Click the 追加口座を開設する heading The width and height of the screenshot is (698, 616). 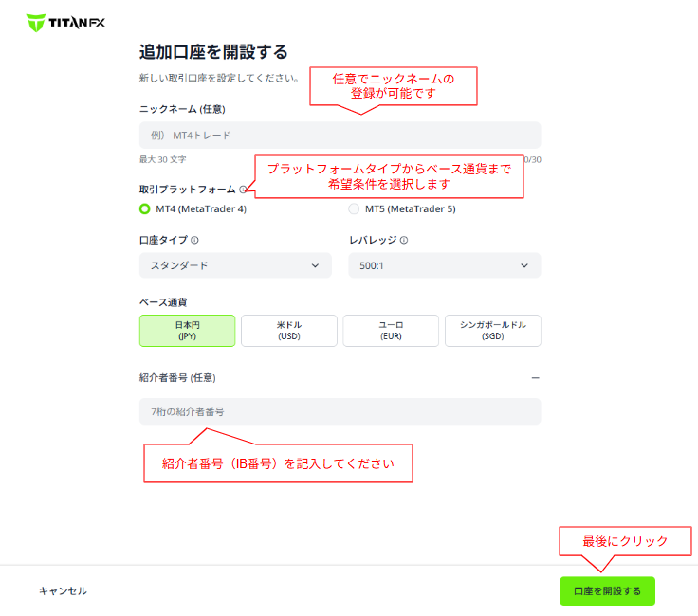[x=213, y=52]
